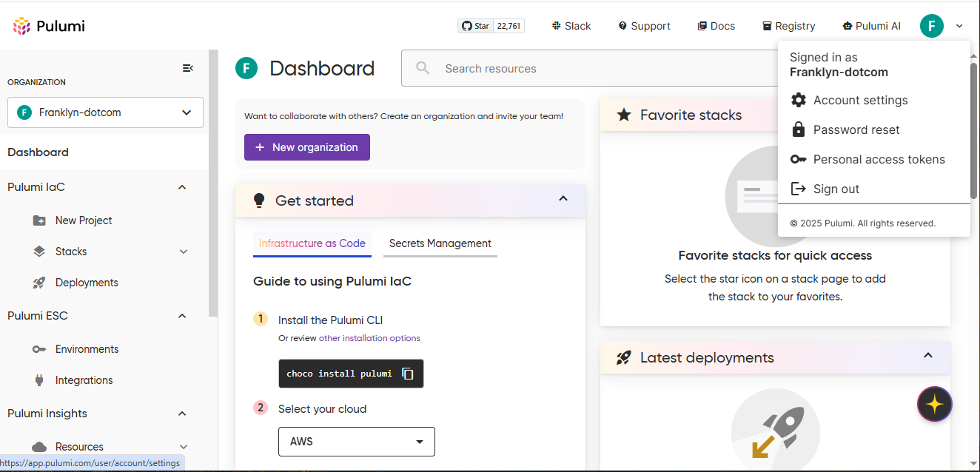
Task: Open New Project in sidebar
Action: 84,220
